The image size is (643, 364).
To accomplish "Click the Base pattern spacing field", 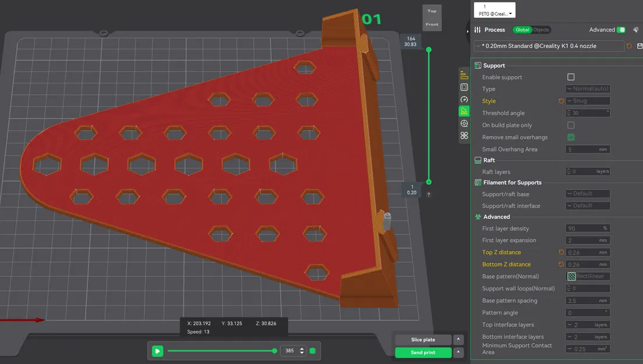I will pyautogui.click(x=588, y=301).
